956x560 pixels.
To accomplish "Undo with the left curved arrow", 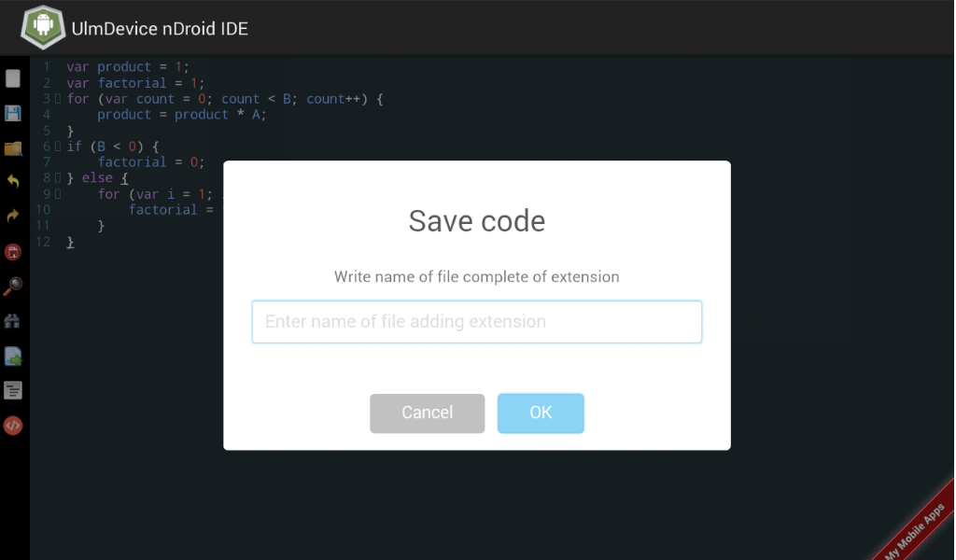I will point(13,182).
